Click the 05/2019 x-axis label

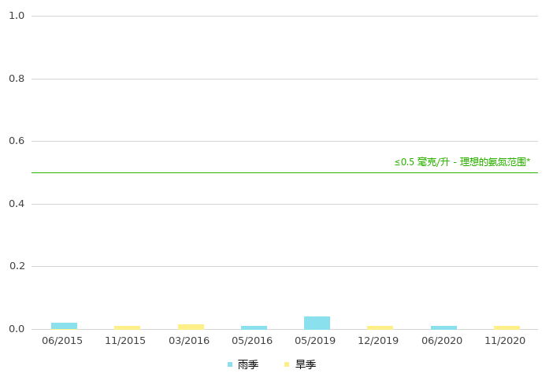(315, 341)
